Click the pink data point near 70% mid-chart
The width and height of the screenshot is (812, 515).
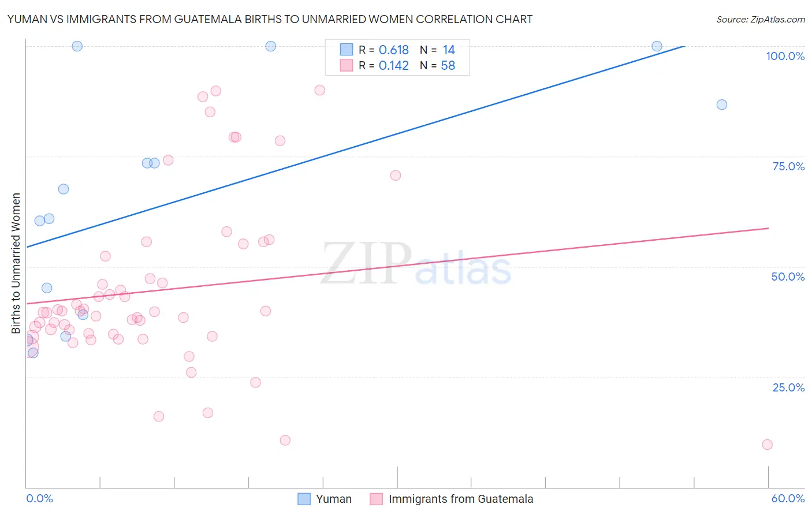(396, 176)
